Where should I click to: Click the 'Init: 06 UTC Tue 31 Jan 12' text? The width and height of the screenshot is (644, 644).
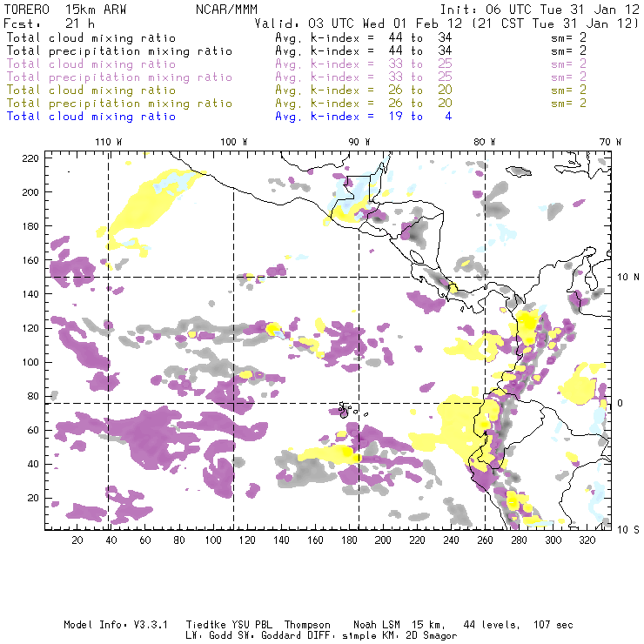[x=540, y=9]
